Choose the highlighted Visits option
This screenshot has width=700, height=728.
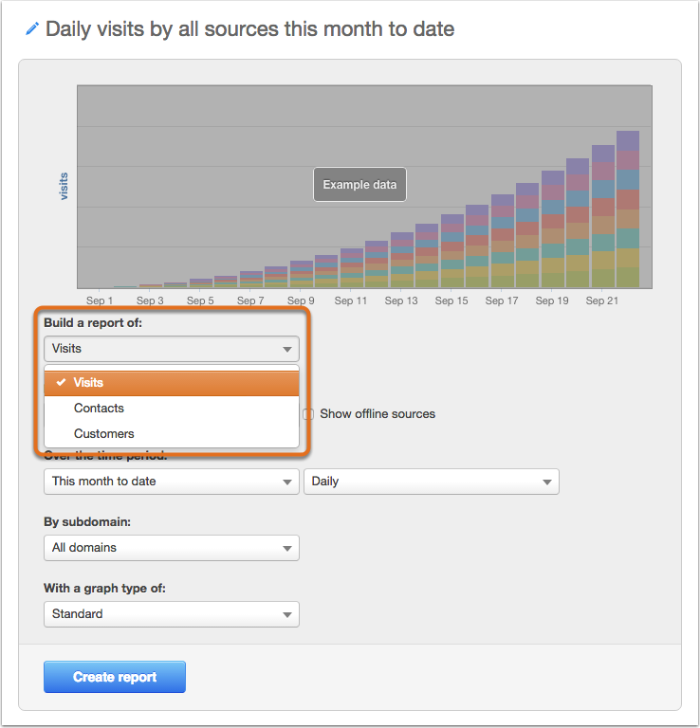[172, 383]
